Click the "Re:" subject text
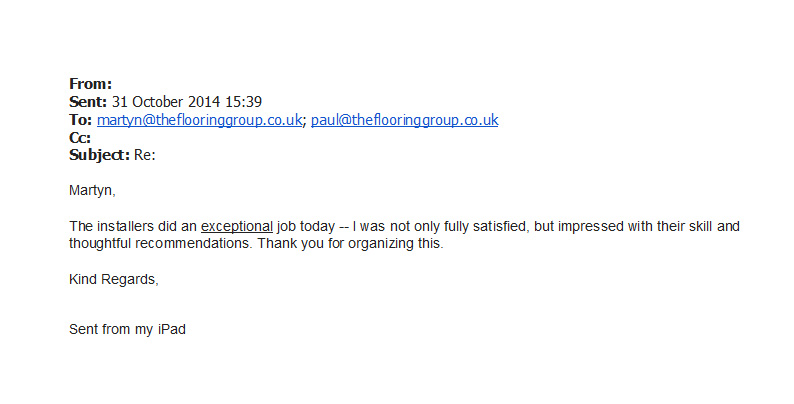Viewport: 794px width, 404px height. (x=145, y=155)
